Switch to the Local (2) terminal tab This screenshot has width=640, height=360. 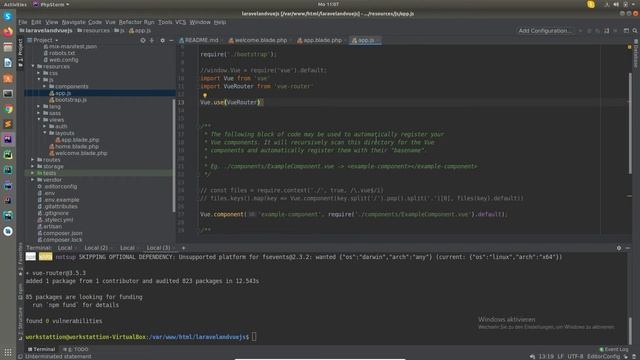(96, 248)
